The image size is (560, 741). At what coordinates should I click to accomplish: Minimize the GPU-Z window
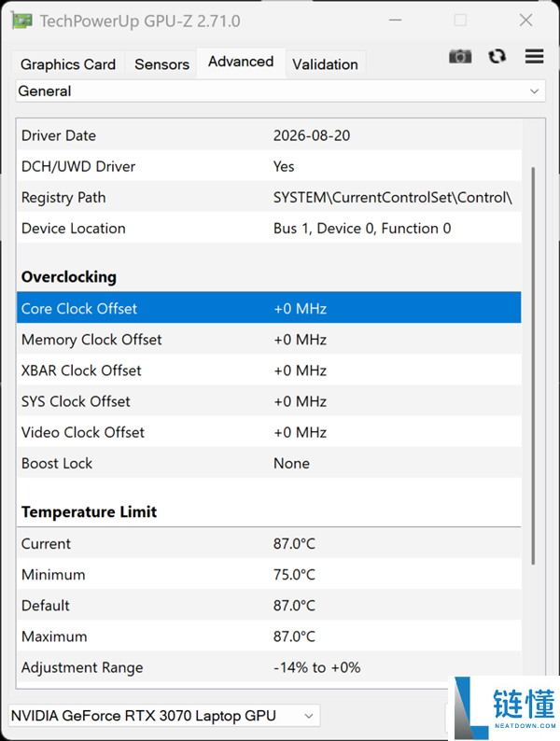tap(396, 21)
